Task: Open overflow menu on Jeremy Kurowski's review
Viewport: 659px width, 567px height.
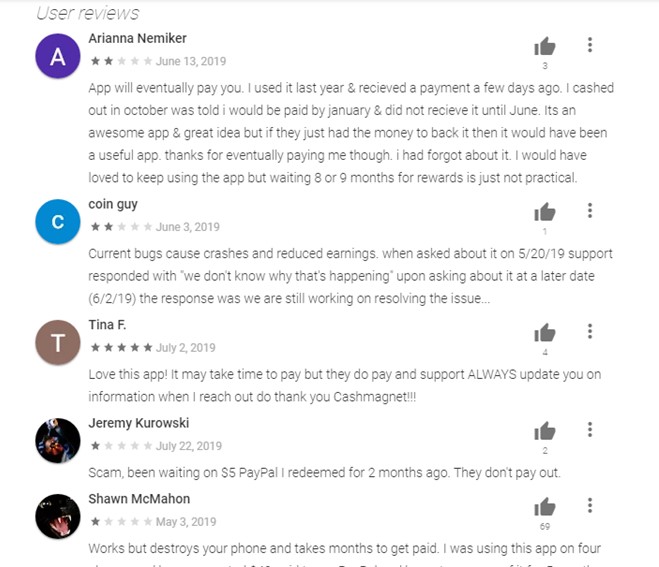Action: (x=590, y=430)
